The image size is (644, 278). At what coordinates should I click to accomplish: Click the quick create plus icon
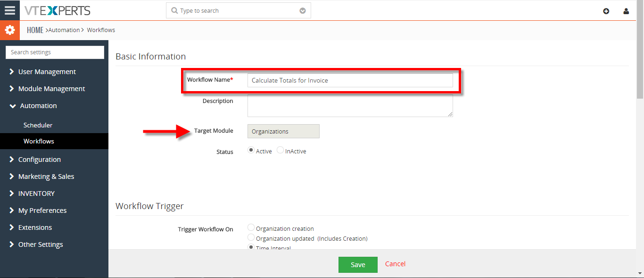[606, 11]
